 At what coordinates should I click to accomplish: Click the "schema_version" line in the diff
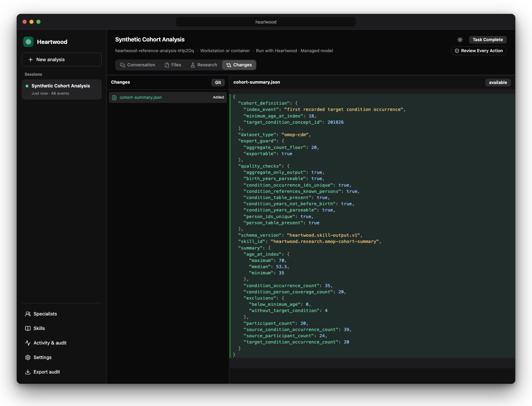pyautogui.click(x=300, y=235)
